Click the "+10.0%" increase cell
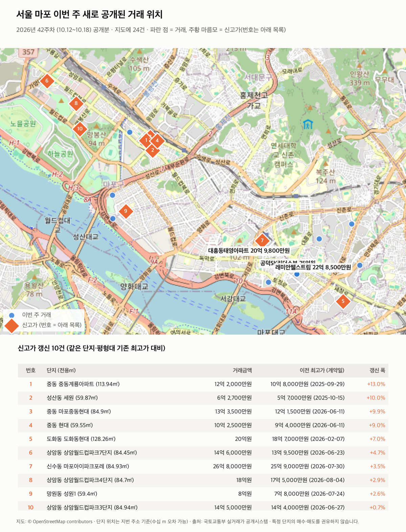 tap(376, 398)
